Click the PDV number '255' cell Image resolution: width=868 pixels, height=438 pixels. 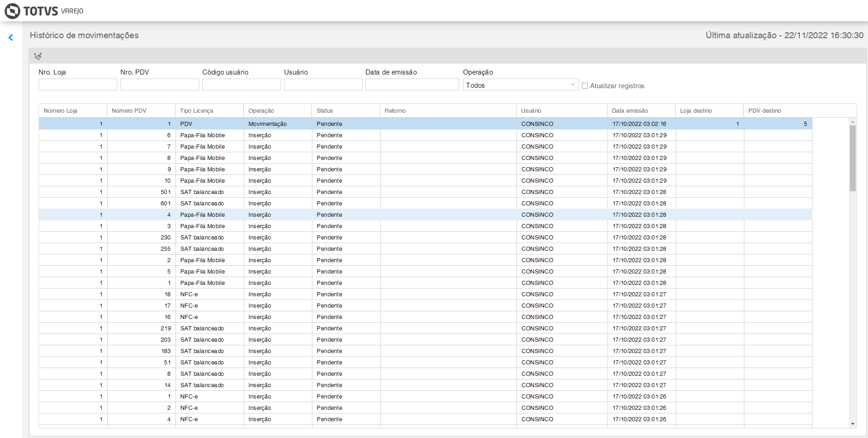(x=141, y=249)
